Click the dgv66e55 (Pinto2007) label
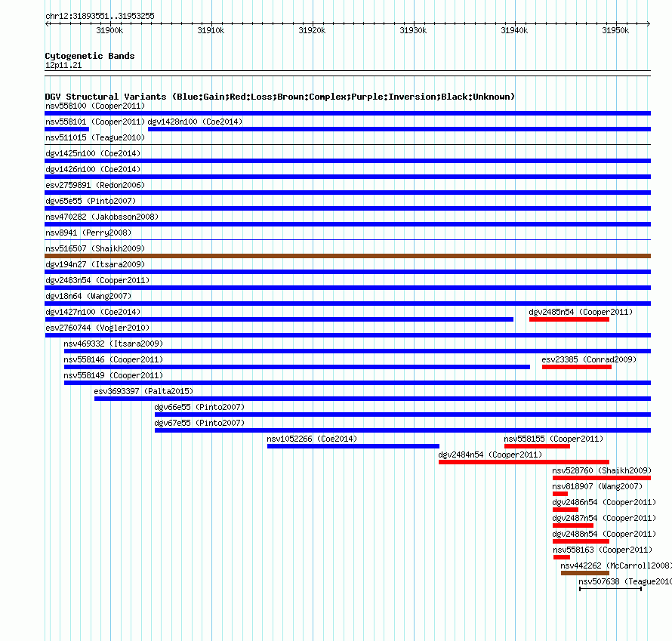 (199, 407)
